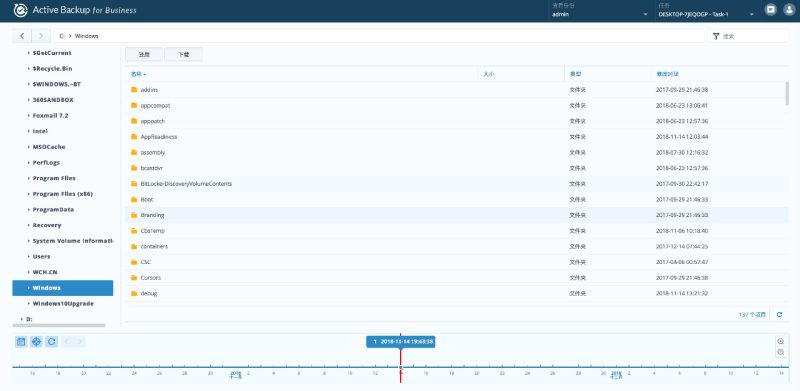Sort by the size column header
Image resolution: width=800 pixels, height=391 pixels.
(521, 74)
